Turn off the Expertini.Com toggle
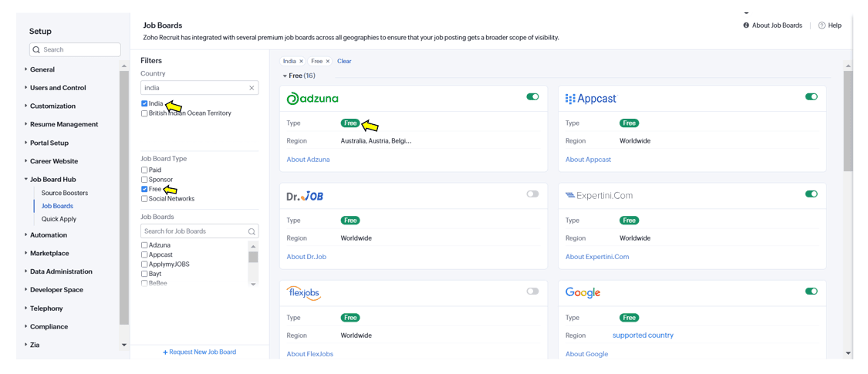This screenshot has width=868, height=374. click(x=811, y=194)
